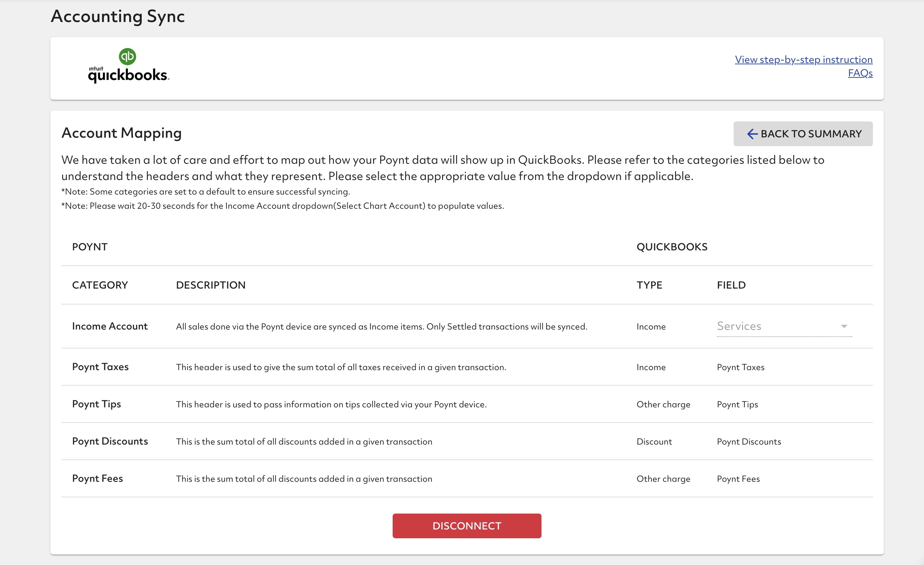Select the Poynt Taxes category cell
The height and width of the screenshot is (565, 924).
[x=100, y=367]
